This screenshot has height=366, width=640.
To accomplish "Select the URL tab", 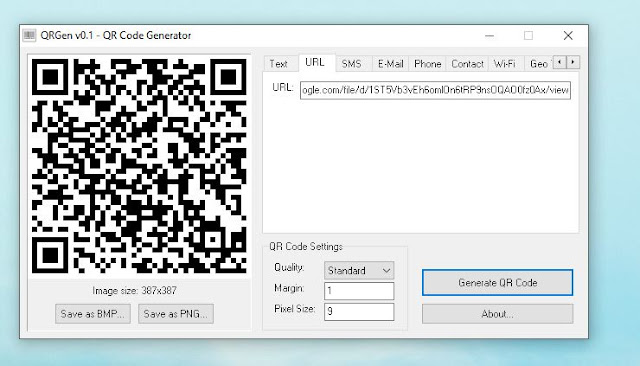I will coord(317,62).
